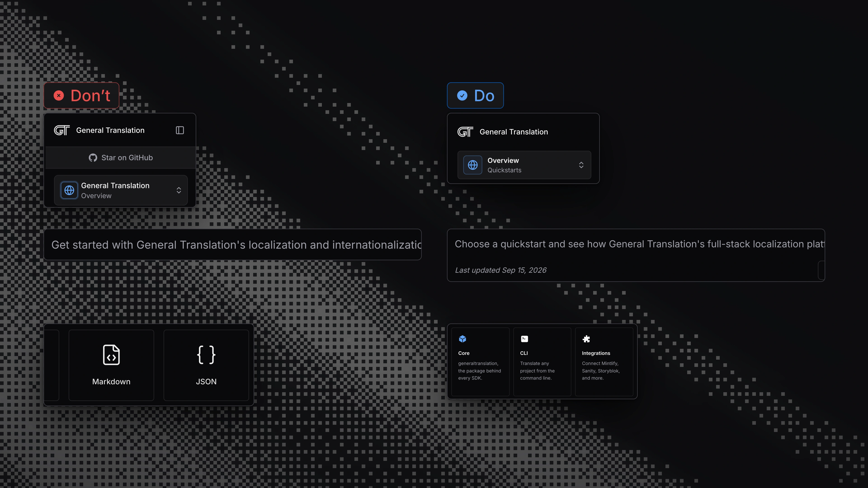Open the JSON card
Image resolution: width=868 pixels, height=488 pixels.
click(x=206, y=365)
